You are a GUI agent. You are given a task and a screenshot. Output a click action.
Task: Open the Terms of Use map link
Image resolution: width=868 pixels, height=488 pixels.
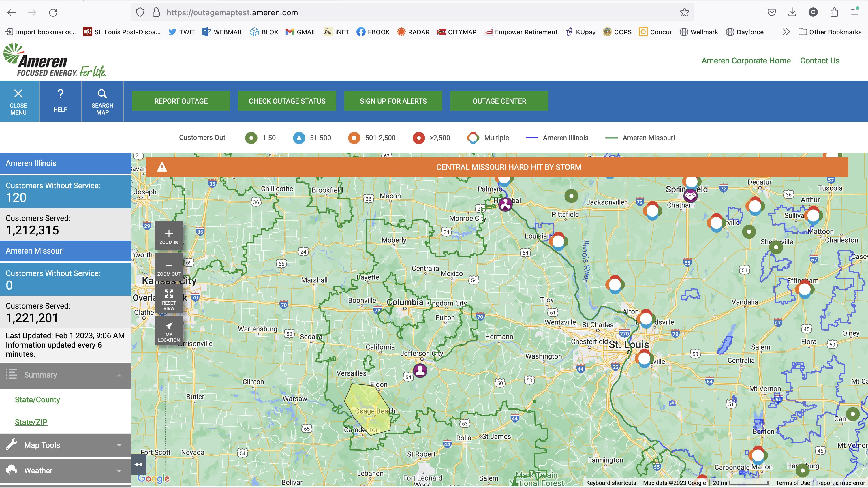(793, 483)
